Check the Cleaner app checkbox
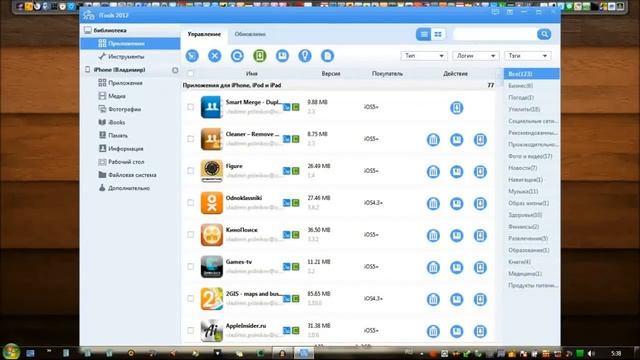The width and height of the screenshot is (640, 360). [x=191, y=139]
